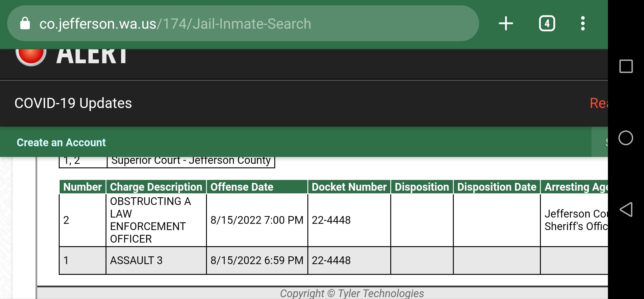644x299 pixels.
Task: Open a new tab with plus icon
Action: [506, 23]
